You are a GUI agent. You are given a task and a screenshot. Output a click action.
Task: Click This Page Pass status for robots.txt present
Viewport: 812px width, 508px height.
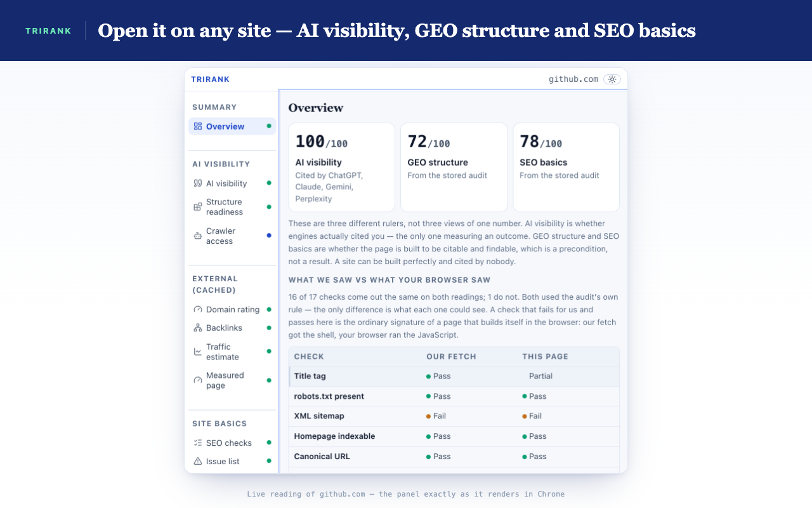pyautogui.click(x=534, y=396)
